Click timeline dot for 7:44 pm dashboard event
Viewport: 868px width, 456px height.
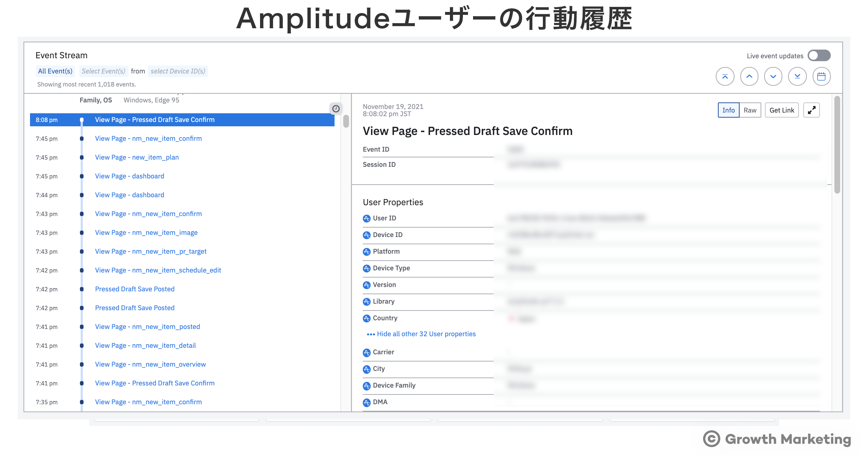82,195
